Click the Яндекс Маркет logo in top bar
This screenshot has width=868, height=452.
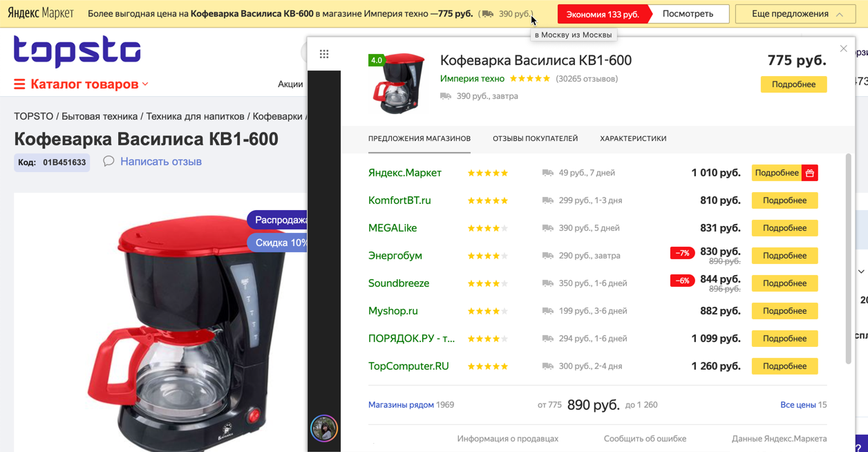click(x=40, y=14)
